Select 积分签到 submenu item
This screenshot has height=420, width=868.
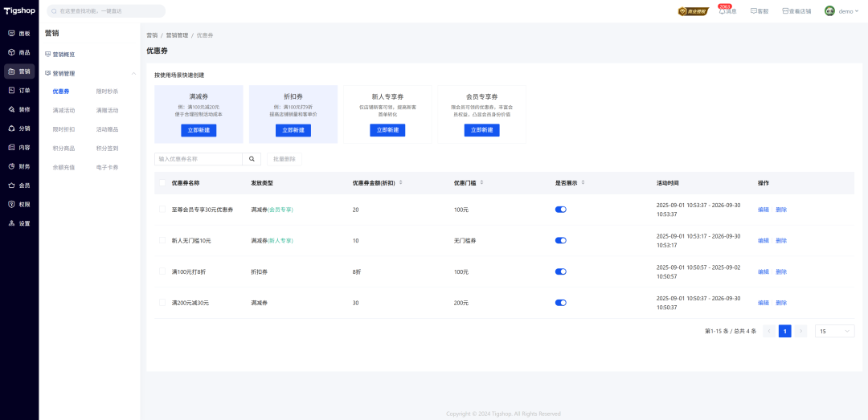click(107, 149)
